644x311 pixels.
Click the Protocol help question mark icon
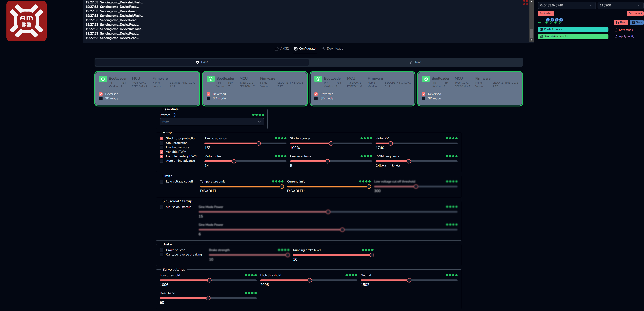coord(175,115)
